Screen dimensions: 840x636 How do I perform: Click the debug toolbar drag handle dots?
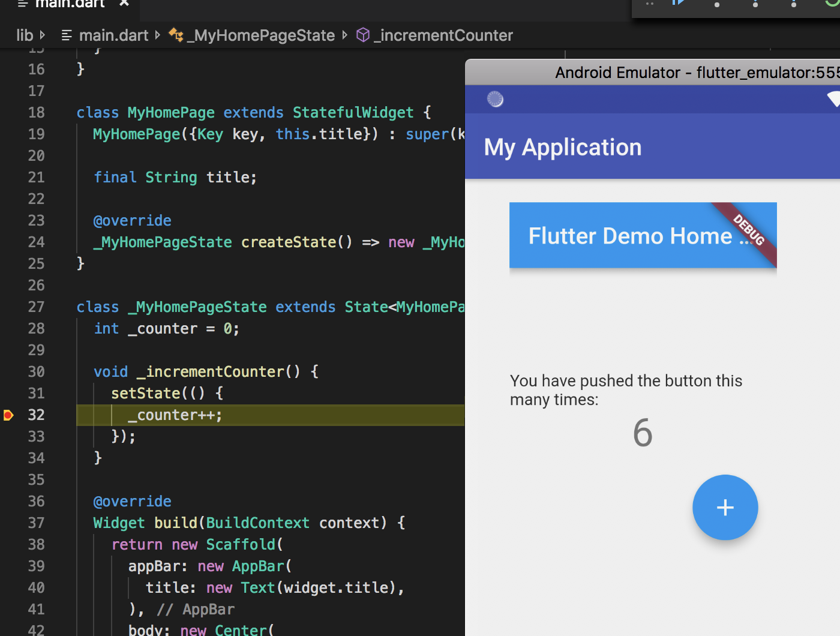coord(649,5)
